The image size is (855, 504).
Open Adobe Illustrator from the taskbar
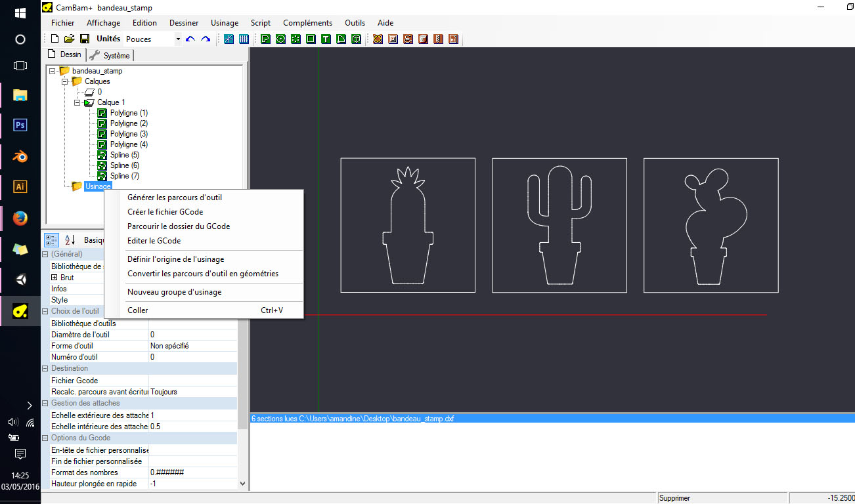(20, 186)
